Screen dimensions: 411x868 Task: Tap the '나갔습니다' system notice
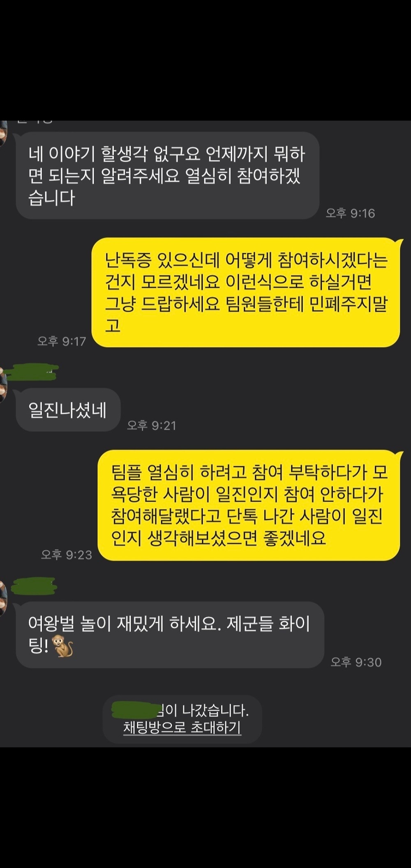[182, 719]
